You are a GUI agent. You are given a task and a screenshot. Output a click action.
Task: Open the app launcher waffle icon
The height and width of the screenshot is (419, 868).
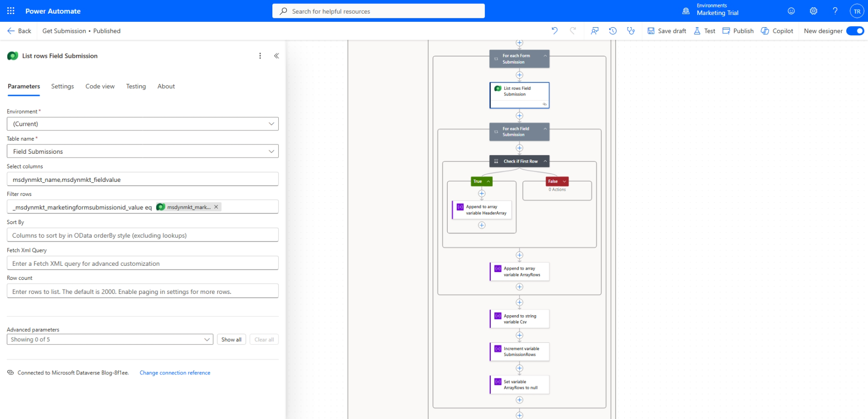[x=11, y=11]
